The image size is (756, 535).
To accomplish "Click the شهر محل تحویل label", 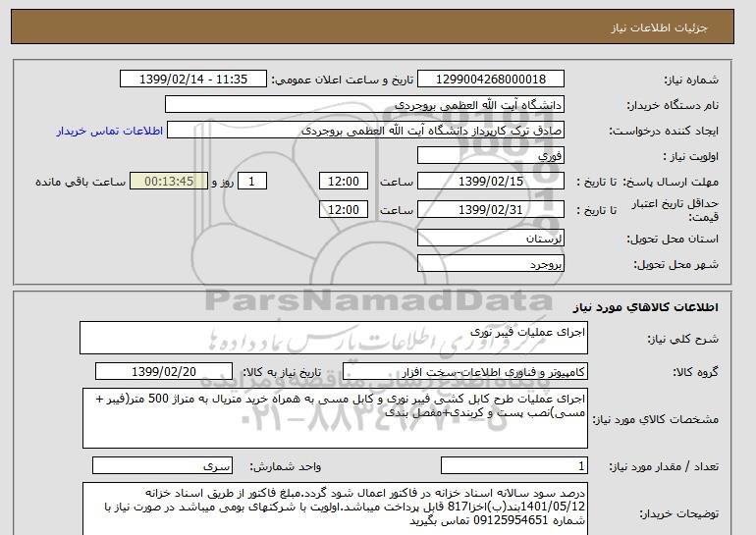I will click(675, 265).
